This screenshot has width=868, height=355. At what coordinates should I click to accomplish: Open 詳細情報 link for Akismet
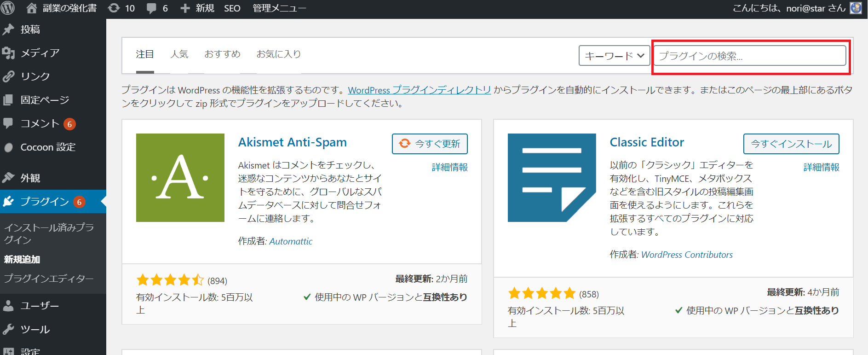(x=450, y=167)
